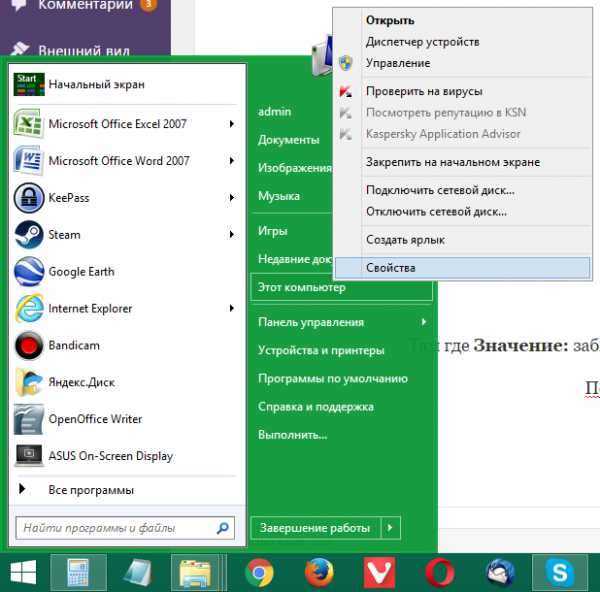Screen dimensions: 600x592
Task: Expand the KeePass submenu arrow
Action: [x=232, y=197]
